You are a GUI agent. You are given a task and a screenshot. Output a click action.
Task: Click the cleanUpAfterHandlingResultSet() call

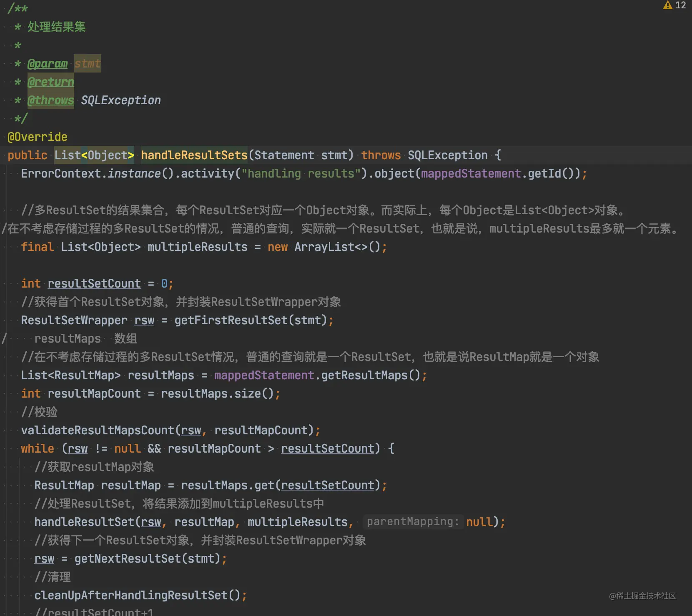138,595
